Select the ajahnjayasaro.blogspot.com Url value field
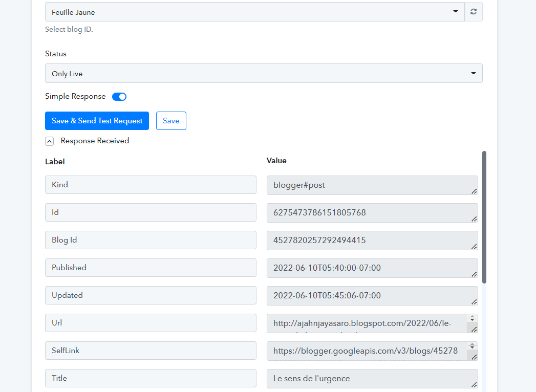This screenshot has width=536, height=392. tap(372, 323)
